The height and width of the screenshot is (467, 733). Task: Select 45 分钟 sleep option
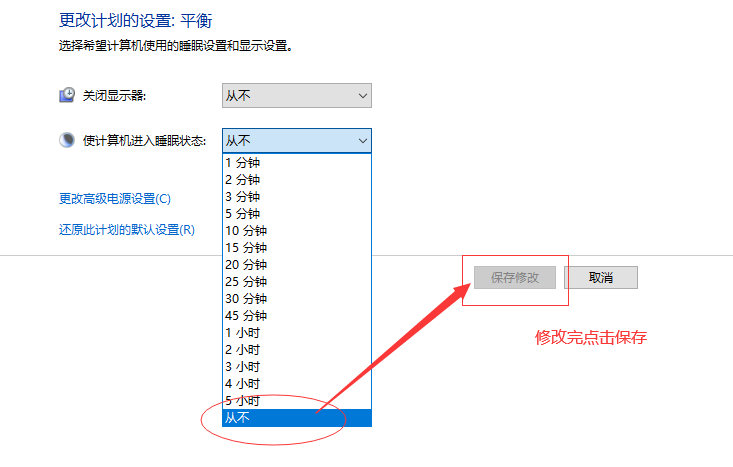(x=297, y=316)
